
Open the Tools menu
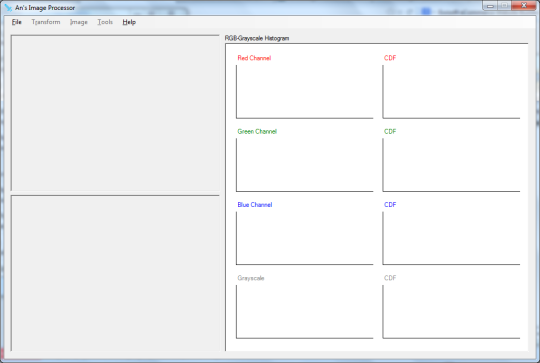pyautogui.click(x=105, y=22)
